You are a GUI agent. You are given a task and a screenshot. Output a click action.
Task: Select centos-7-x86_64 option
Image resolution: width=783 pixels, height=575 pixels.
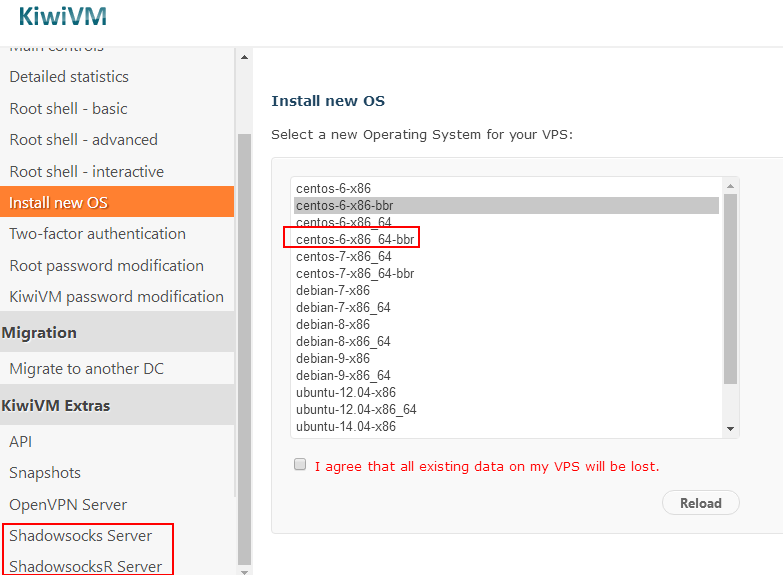506,256
